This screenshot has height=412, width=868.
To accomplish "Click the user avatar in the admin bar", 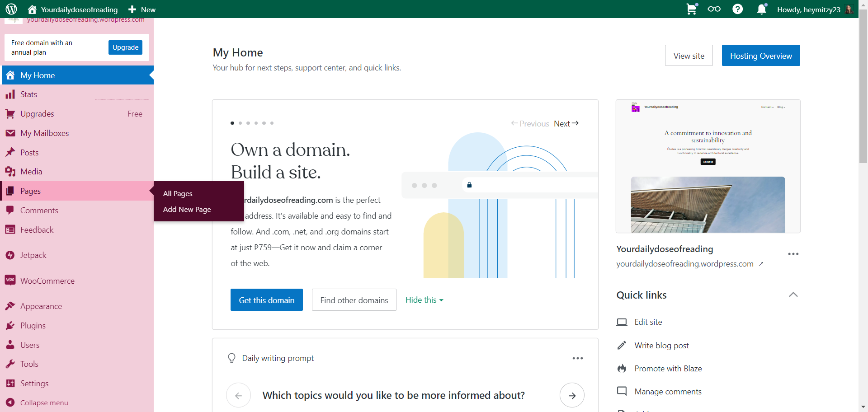I will pyautogui.click(x=849, y=9).
